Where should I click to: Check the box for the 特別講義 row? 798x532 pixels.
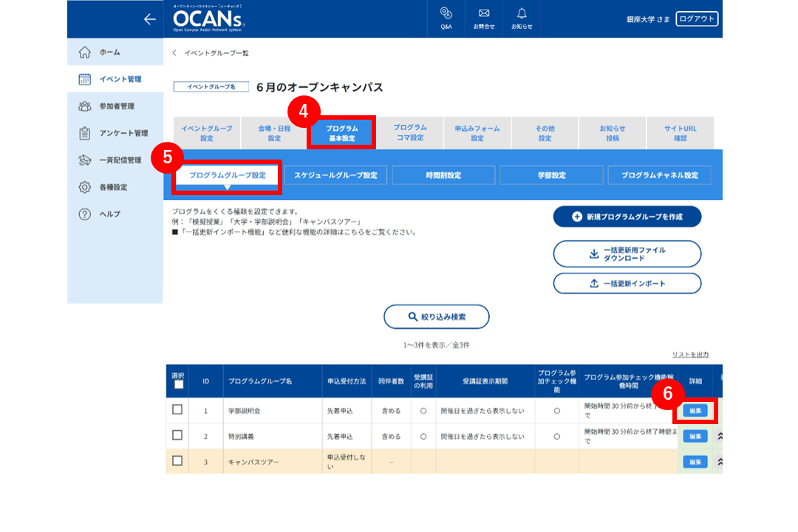pos(177,435)
